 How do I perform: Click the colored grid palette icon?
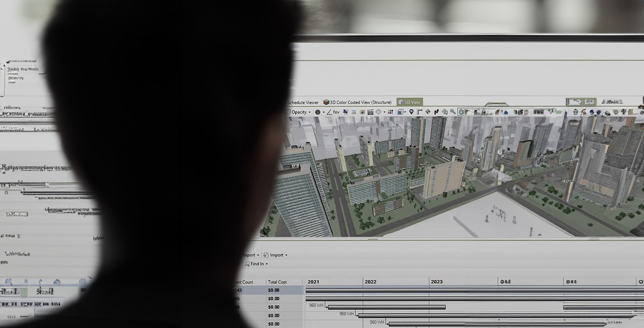coord(390,112)
